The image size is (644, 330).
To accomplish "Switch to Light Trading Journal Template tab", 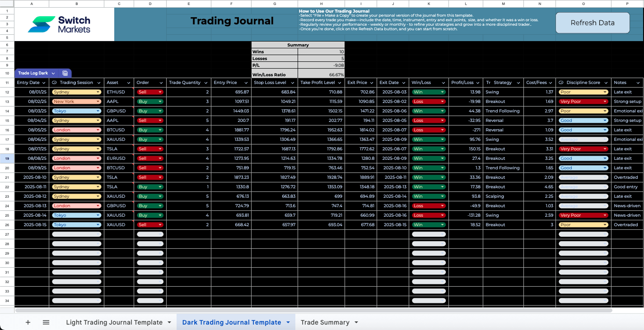I will coord(114,322).
